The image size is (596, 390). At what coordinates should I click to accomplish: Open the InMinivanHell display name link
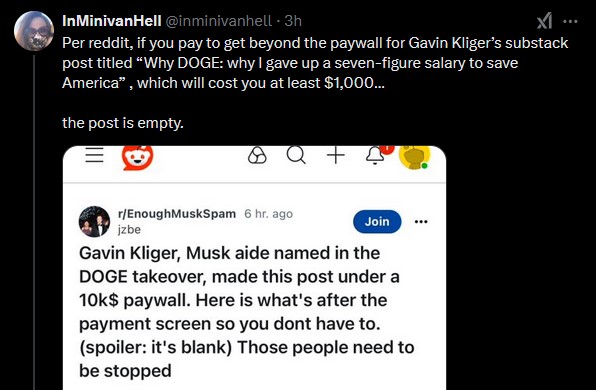(x=111, y=21)
